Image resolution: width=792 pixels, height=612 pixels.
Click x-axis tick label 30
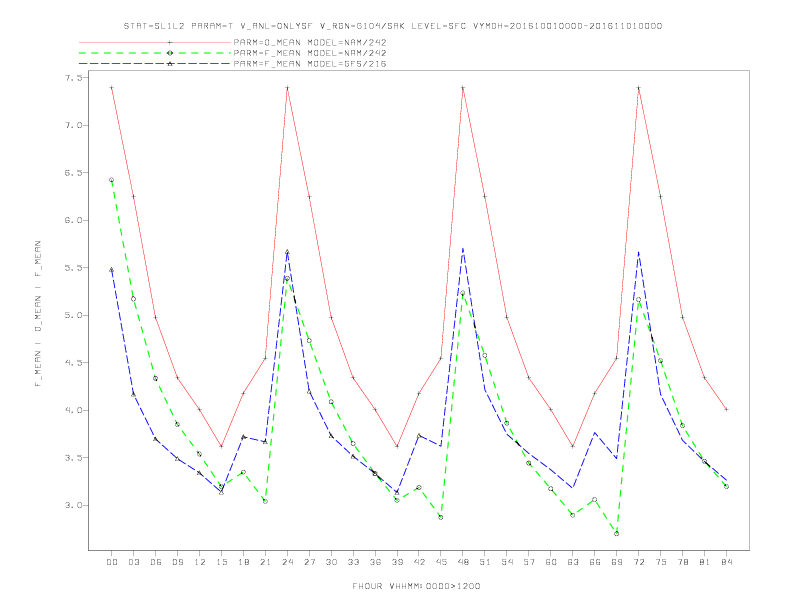pos(331,562)
